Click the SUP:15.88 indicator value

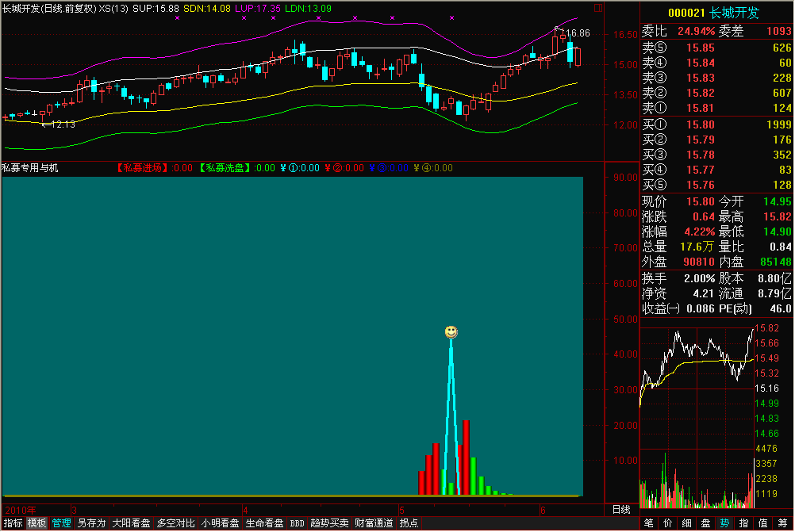pos(156,9)
